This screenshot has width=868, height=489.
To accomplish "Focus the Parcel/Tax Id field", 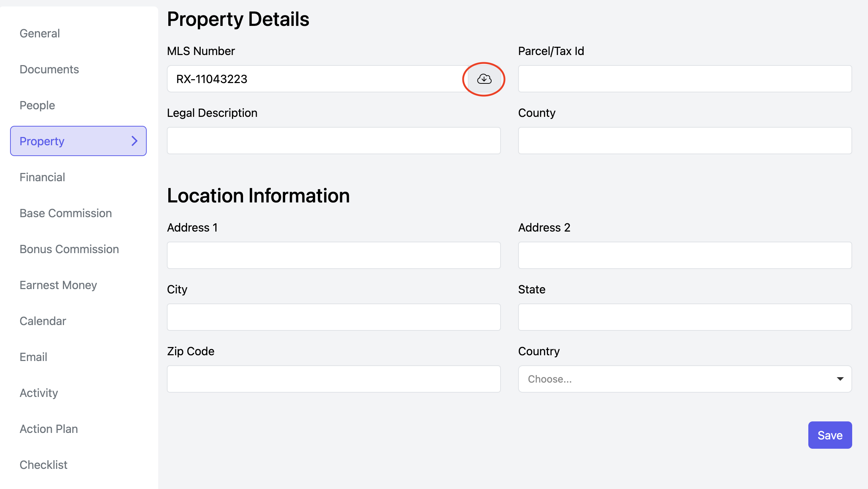I will (x=685, y=79).
